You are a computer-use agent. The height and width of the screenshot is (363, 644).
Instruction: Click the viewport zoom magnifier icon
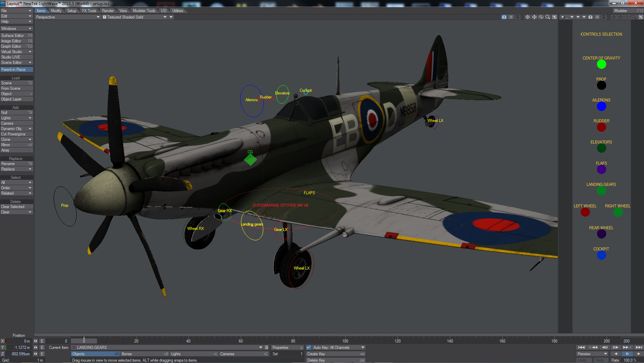[548, 17]
